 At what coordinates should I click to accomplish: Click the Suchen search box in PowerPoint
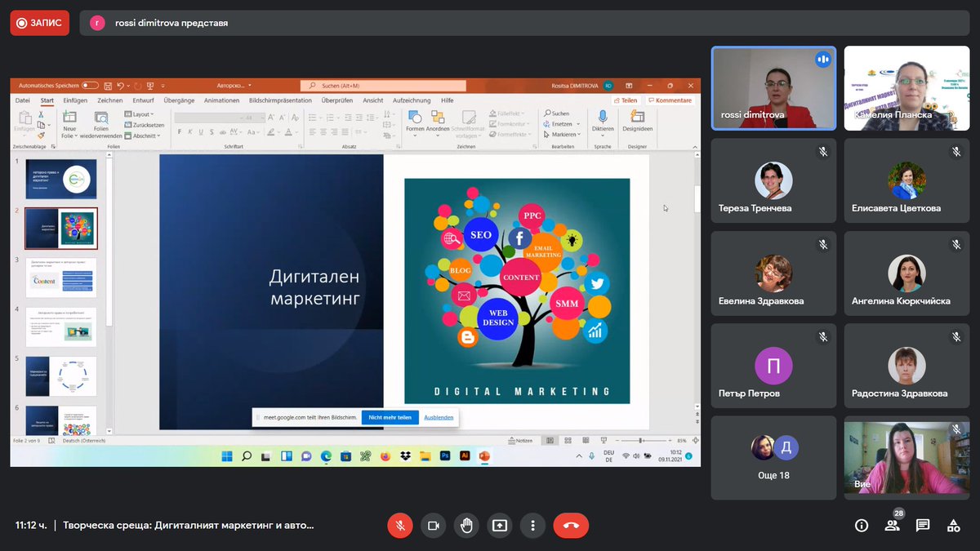(383, 86)
